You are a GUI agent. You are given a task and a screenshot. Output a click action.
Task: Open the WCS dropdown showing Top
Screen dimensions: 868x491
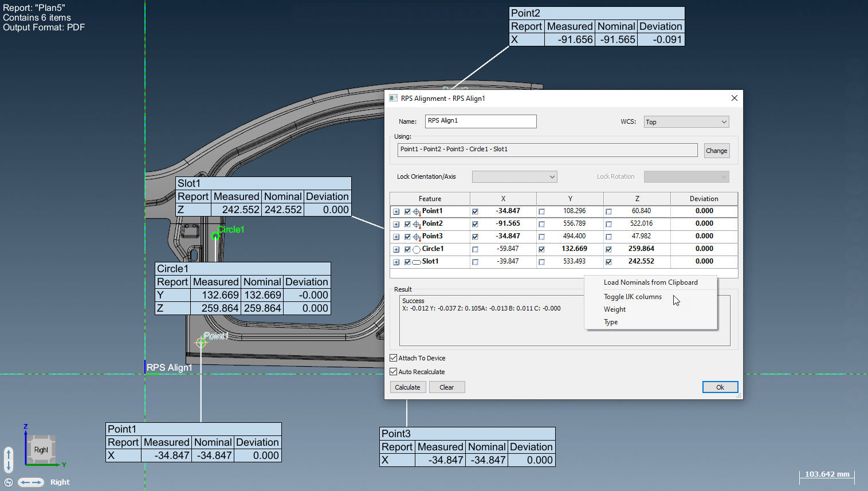tap(686, 122)
